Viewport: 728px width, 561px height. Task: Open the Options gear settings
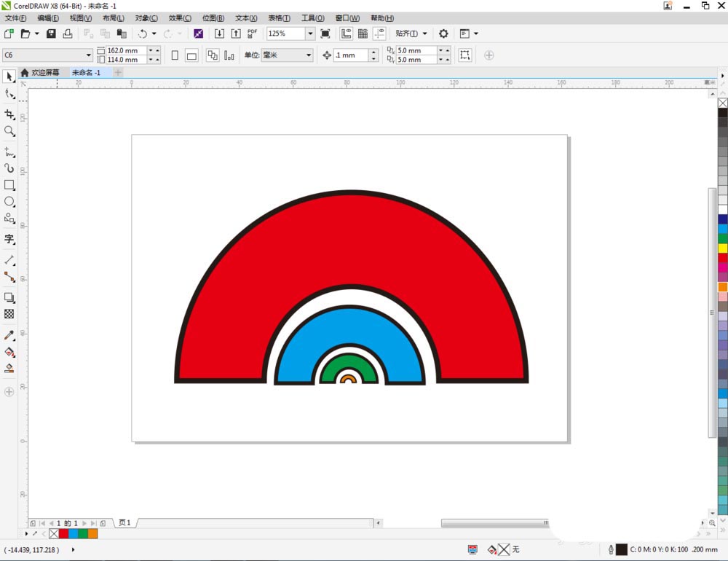coord(443,34)
